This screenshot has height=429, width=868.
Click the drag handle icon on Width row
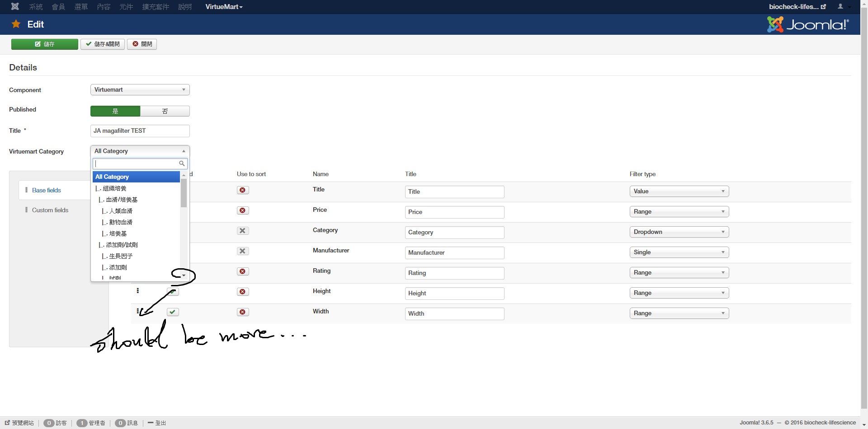(x=137, y=311)
